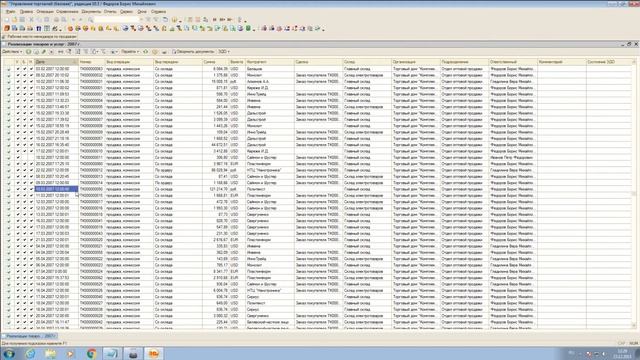Click the Paste toolbar icon

tap(47, 20)
